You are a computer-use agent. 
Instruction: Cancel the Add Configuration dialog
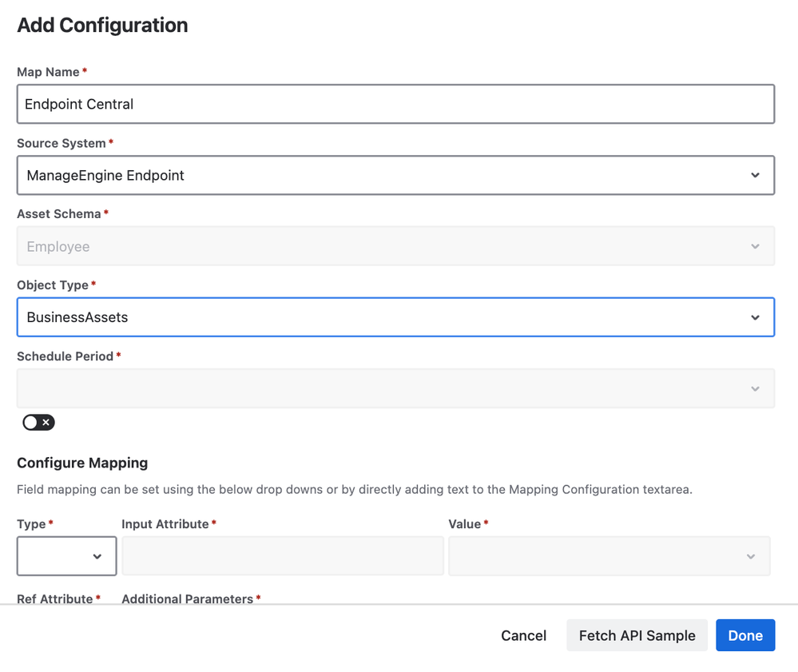click(x=523, y=636)
